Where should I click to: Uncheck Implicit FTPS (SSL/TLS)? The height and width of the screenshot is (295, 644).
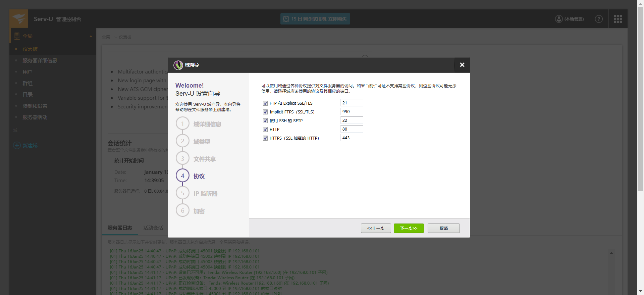click(265, 112)
